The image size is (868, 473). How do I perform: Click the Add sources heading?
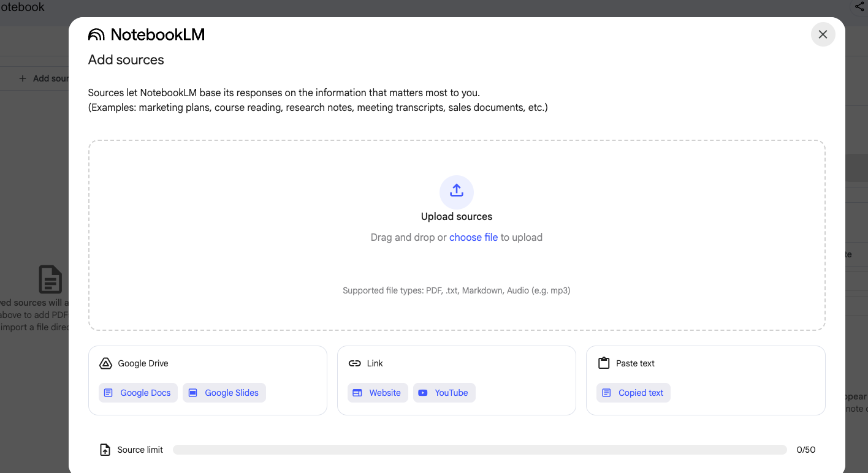[126, 60]
